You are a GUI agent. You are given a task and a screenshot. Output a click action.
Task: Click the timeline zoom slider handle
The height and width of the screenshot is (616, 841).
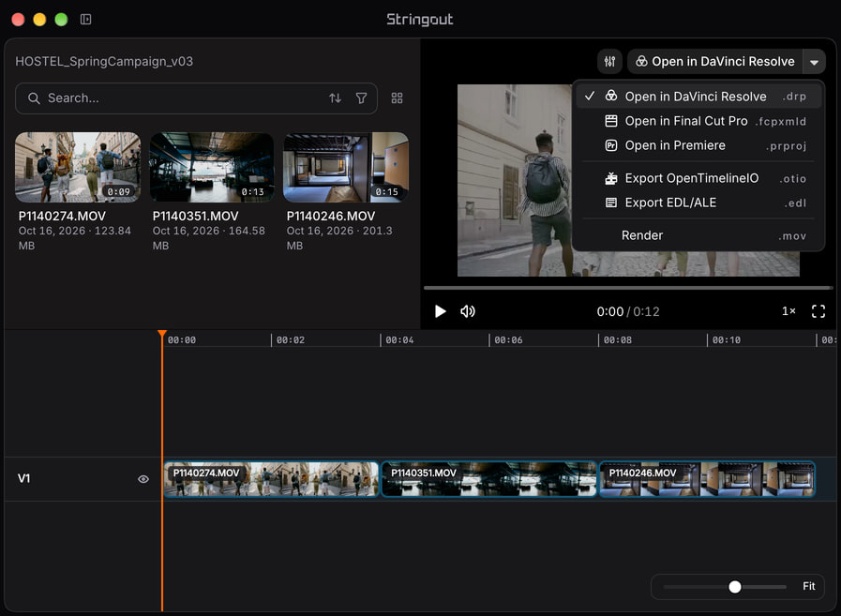tap(735, 587)
